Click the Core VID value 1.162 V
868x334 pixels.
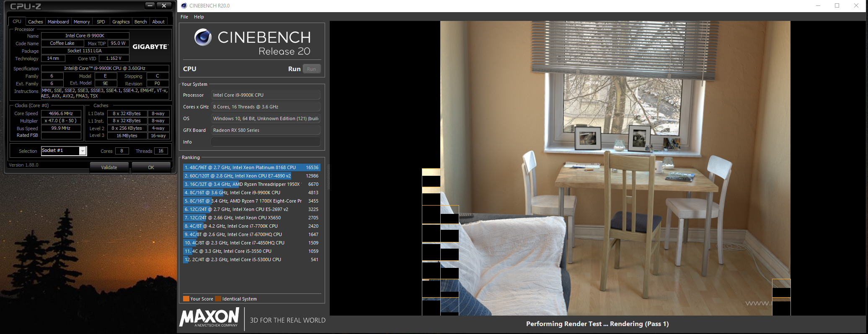point(114,59)
